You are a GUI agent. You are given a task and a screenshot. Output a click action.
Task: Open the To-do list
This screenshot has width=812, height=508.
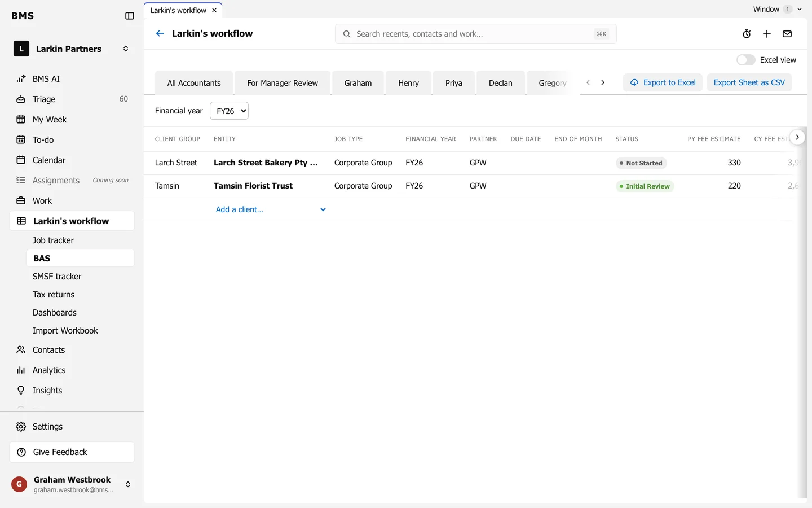tap(72, 139)
